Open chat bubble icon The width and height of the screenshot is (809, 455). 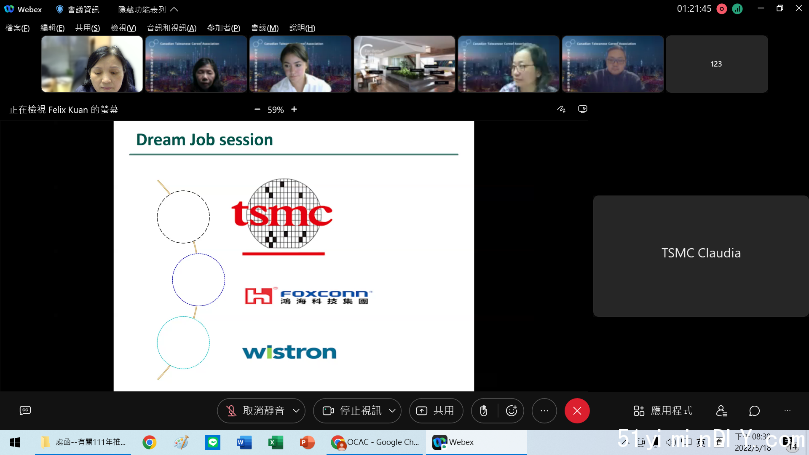click(x=754, y=411)
